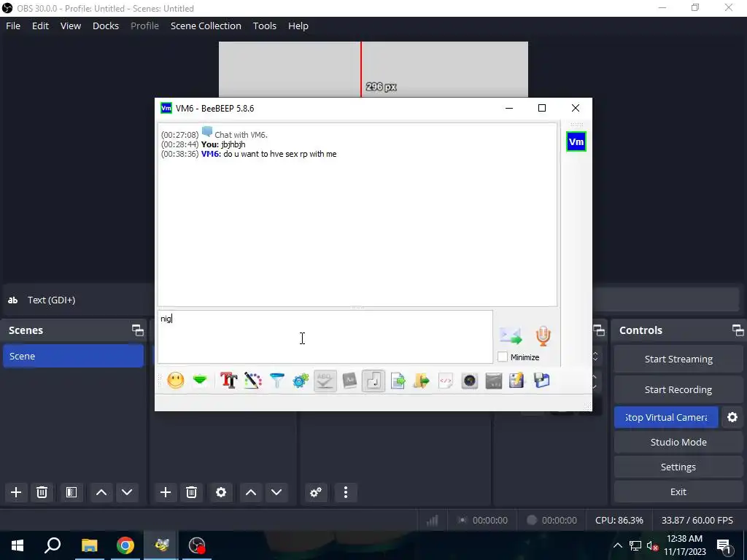
Task: Click Studio Mode button in OBS
Action: [678, 442]
